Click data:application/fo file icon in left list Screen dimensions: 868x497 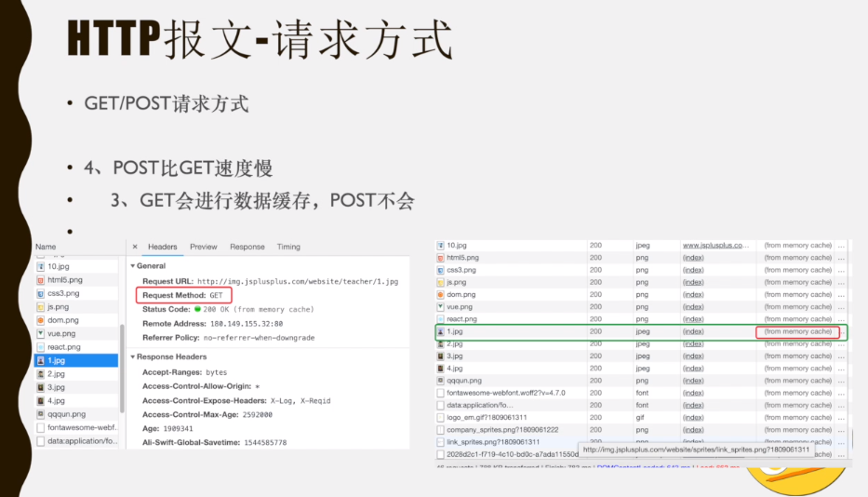coord(40,441)
